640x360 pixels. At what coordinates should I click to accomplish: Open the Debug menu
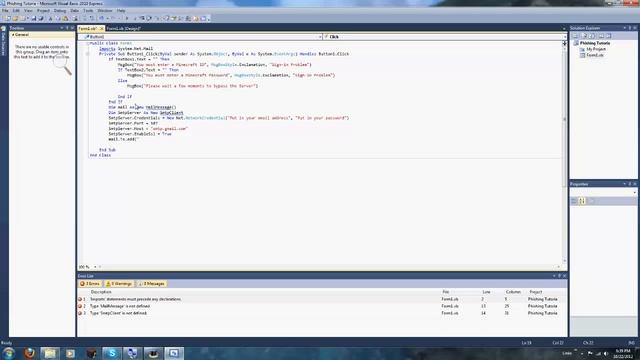[x=60, y=11]
